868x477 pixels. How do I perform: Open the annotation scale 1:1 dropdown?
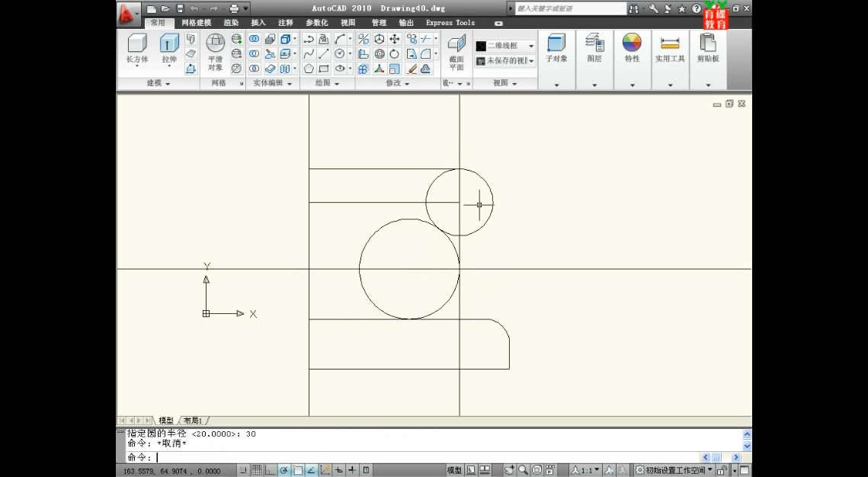pos(586,470)
